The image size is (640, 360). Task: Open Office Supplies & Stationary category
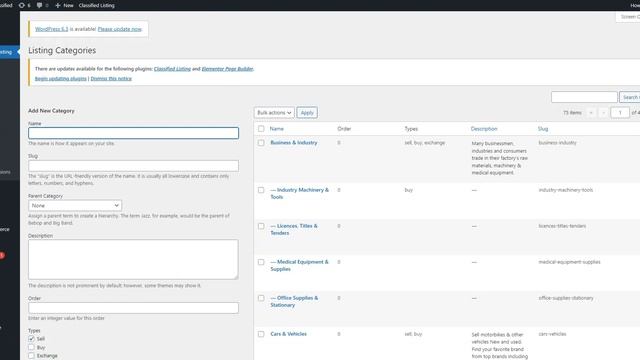click(294, 301)
